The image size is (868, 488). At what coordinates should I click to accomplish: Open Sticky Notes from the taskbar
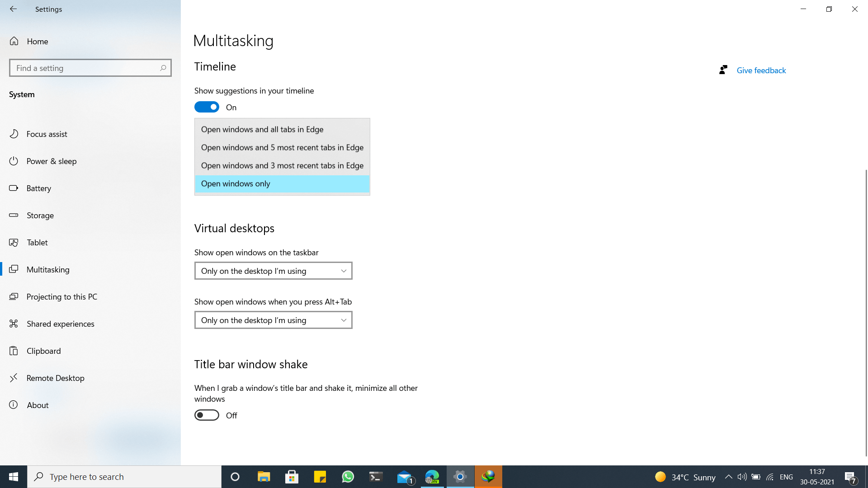(320, 477)
